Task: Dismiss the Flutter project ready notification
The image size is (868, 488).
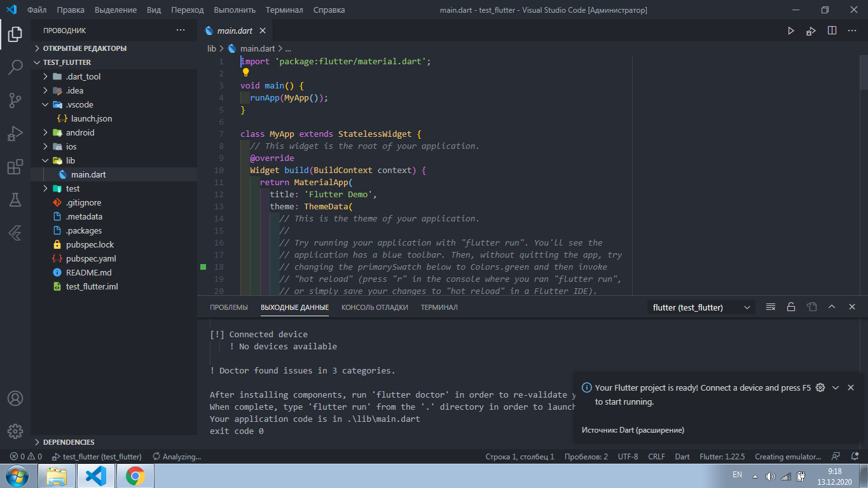Action: (x=851, y=387)
